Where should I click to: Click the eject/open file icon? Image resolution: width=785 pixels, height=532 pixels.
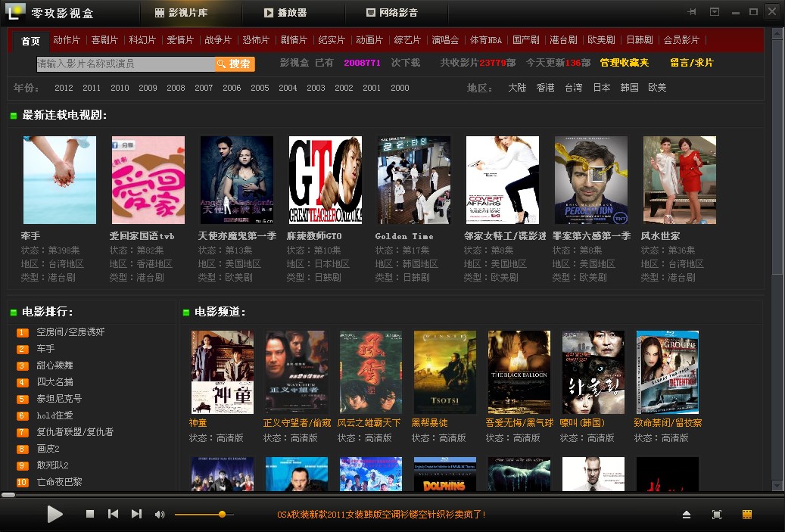click(687, 515)
